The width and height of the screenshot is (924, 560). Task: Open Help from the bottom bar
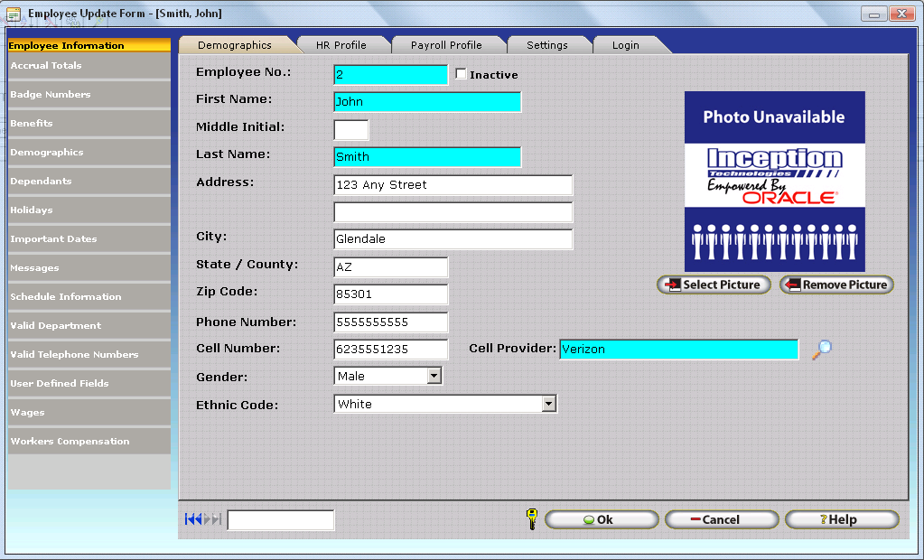[841, 519]
